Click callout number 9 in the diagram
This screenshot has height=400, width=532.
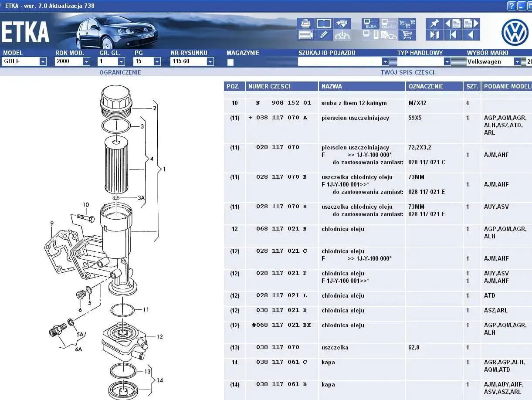point(52,224)
